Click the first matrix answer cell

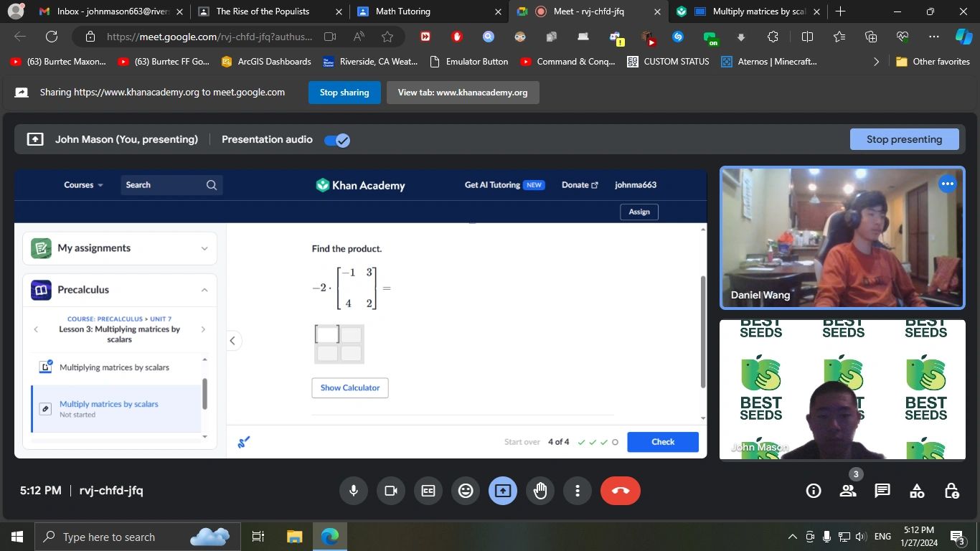pos(327,334)
